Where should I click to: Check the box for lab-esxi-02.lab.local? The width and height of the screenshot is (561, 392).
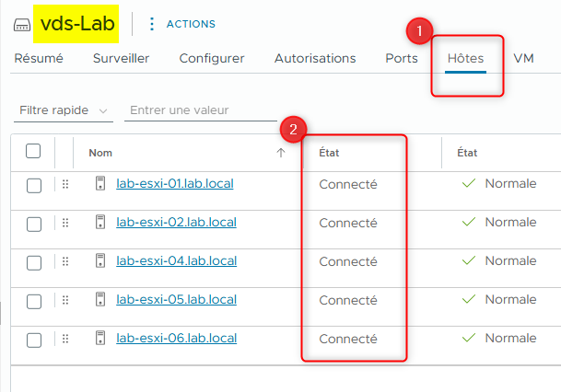click(x=34, y=225)
